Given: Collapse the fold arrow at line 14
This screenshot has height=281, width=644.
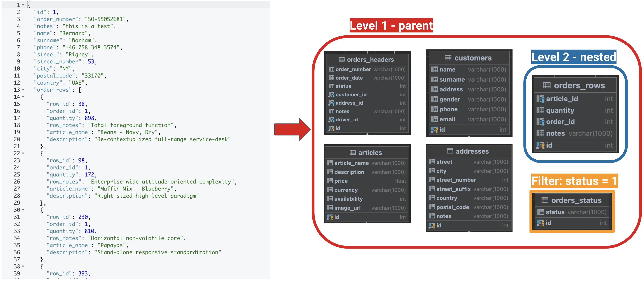Looking at the screenshot, I should [x=23, y=97].
